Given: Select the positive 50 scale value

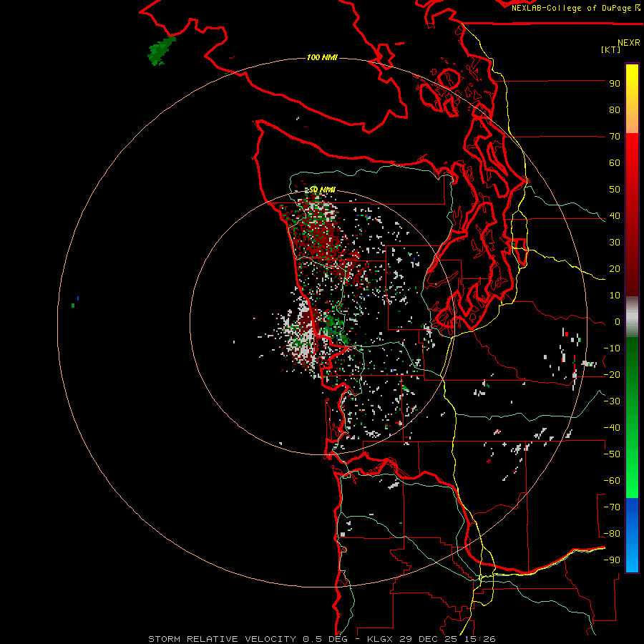Looking at the screenshot, I should point(615,190).
